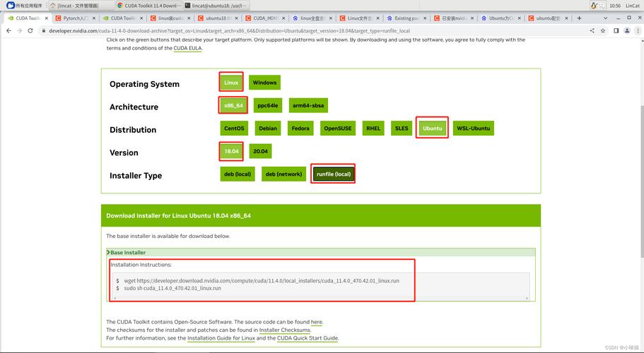Click the sudo sh cuda run command

tap(172, 288)
